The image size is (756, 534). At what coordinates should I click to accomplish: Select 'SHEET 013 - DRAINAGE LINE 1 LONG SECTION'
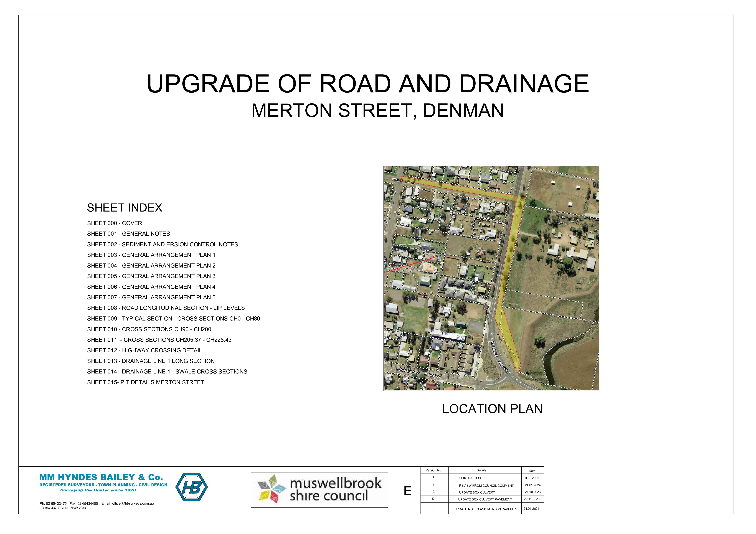click(151, 361)
